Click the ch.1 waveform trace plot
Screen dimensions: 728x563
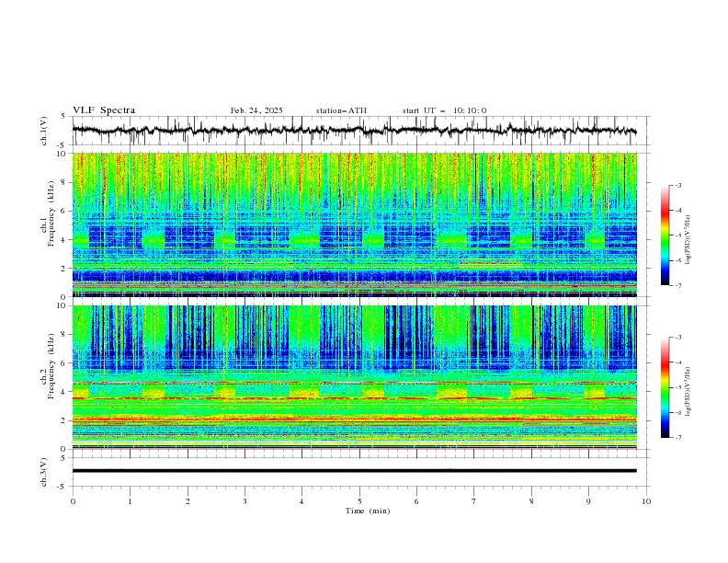(354, 131)
